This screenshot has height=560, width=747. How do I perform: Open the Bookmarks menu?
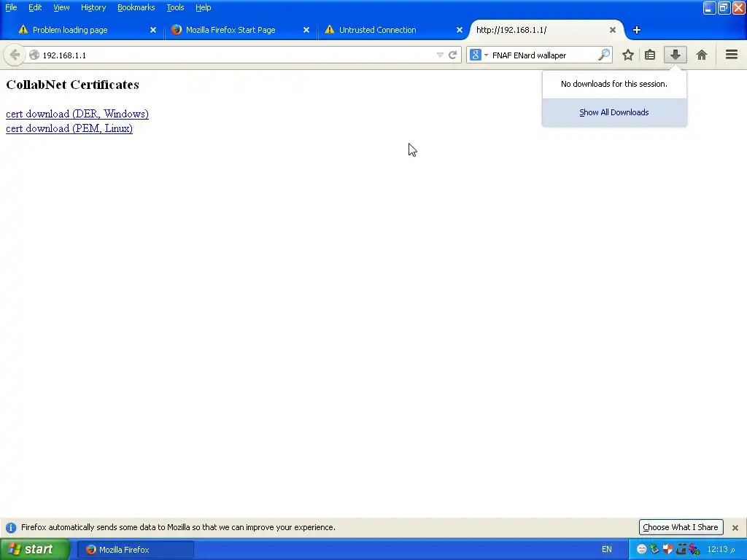[136, 7]
